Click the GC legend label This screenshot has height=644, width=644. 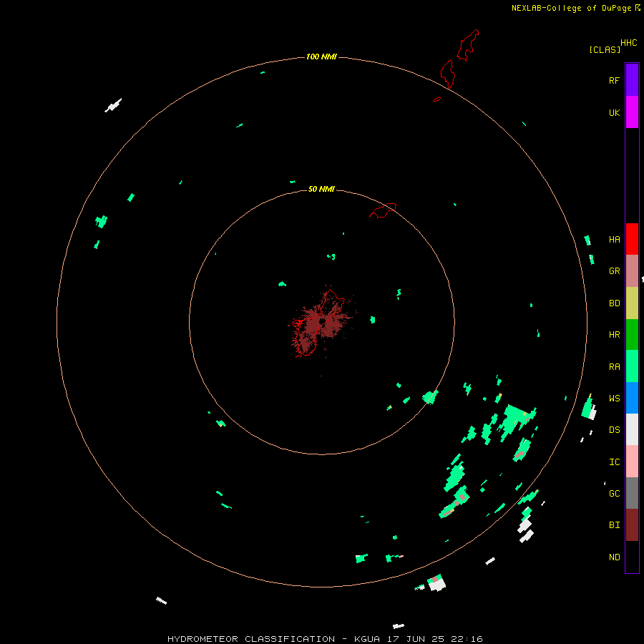point(614,493)
